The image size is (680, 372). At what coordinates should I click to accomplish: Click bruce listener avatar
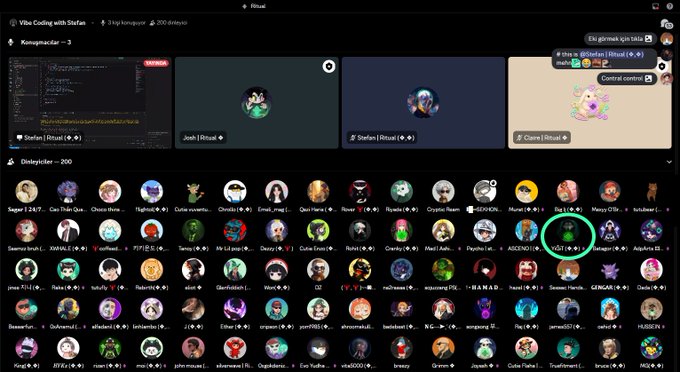(x=610, y=348)
